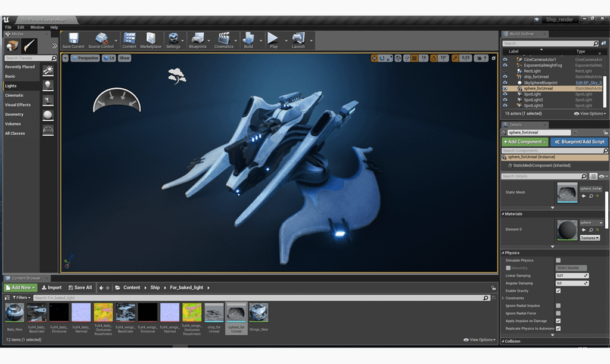Open viewport options dropdown arrow

(x=66, y=58)
